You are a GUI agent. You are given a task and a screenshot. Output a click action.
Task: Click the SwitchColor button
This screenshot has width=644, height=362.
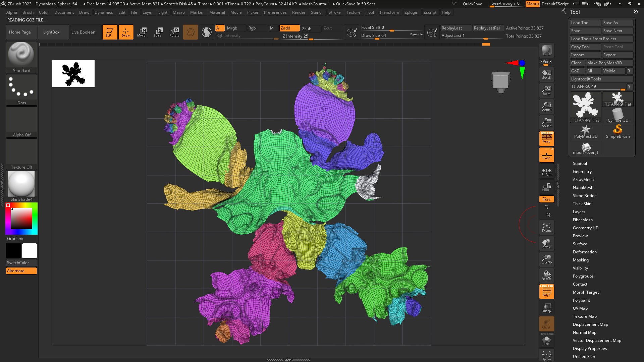click(x=21, y=263)
